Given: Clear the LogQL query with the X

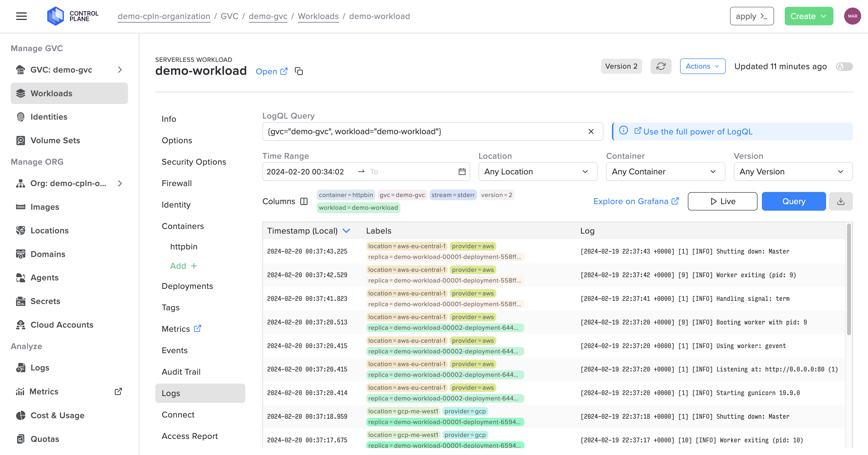Looking at the screenshot, I should coord(591,132).
